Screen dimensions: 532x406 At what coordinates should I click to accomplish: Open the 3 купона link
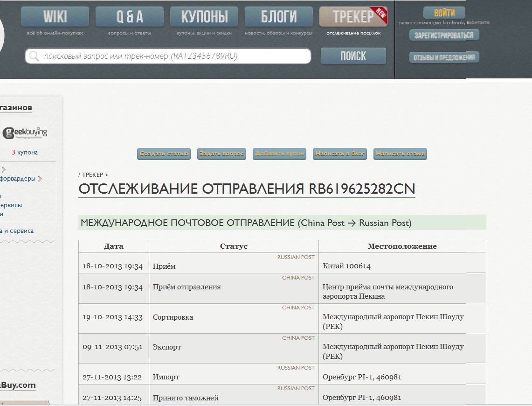pos(25,153)
